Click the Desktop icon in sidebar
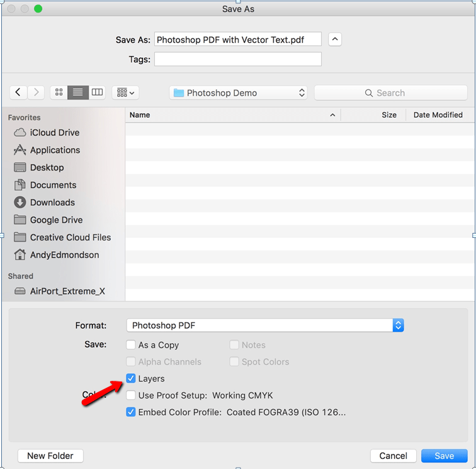476x469 pixels. (20, 167)
